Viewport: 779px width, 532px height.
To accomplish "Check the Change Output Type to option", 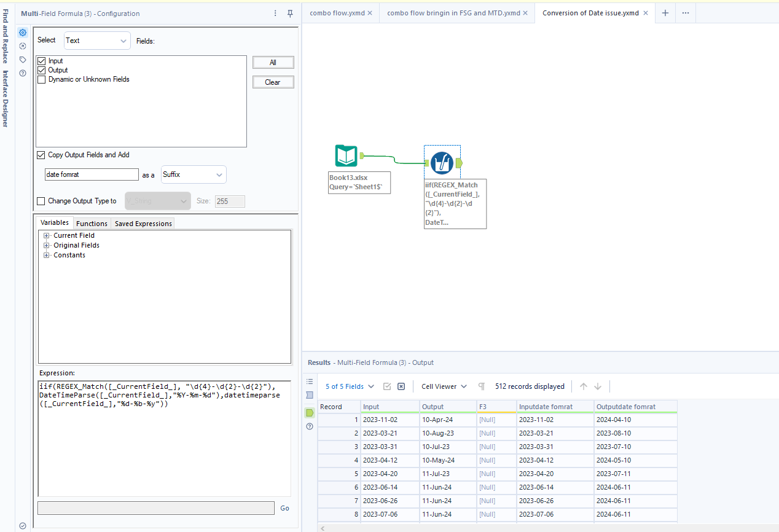I will 41,201.
